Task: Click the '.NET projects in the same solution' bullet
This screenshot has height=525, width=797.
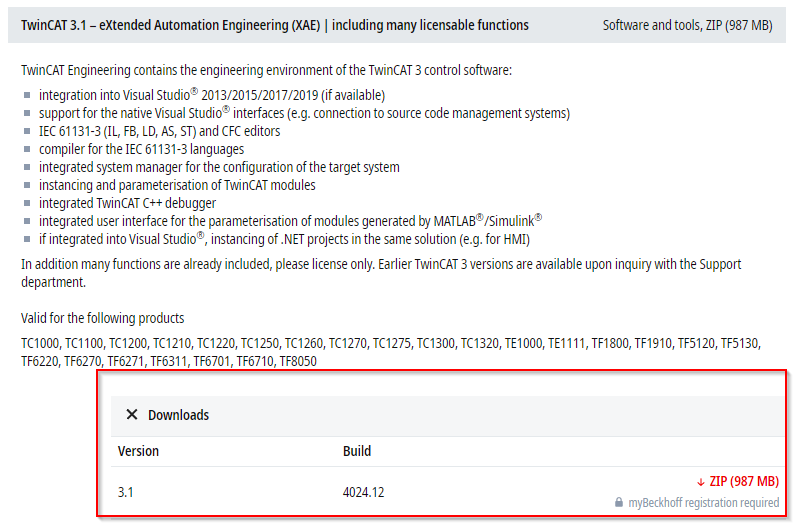Action: coord(285,239)
